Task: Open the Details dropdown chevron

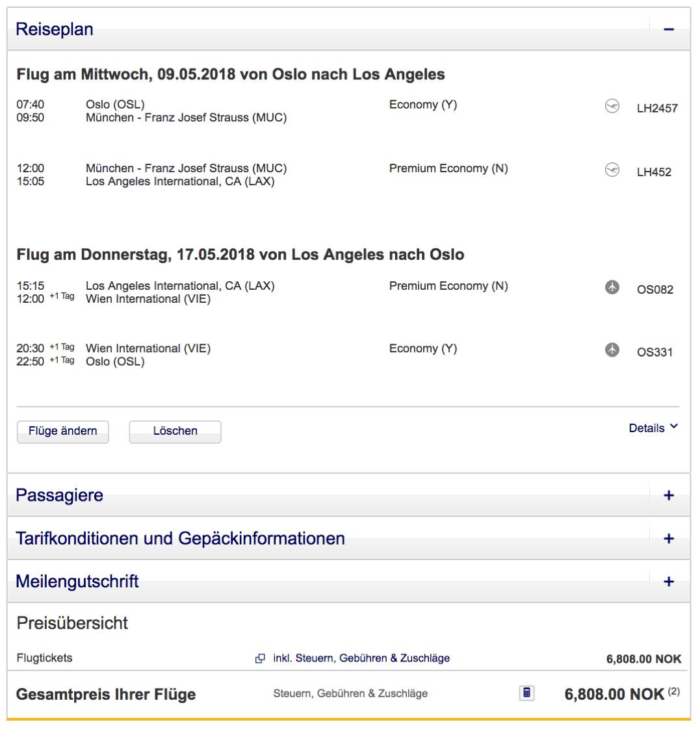Action: point(674,426)
